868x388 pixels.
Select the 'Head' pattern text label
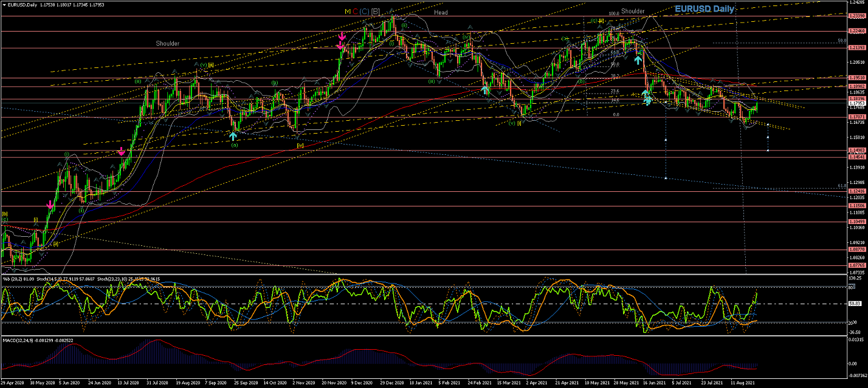point(441,12)
